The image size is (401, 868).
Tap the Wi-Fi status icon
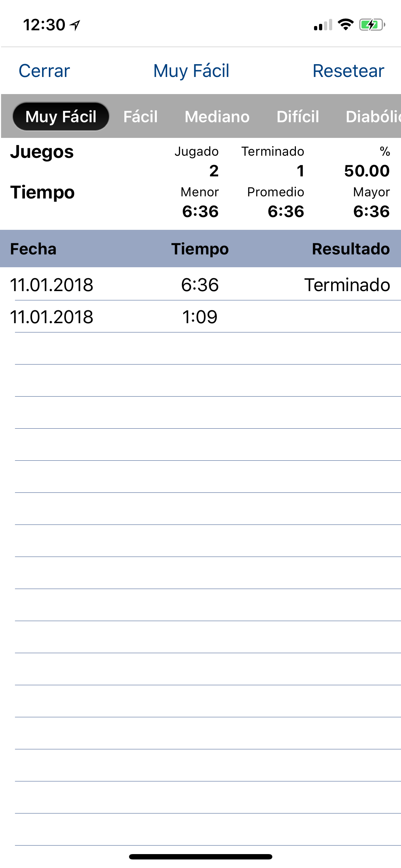click(x=345, y=25)
